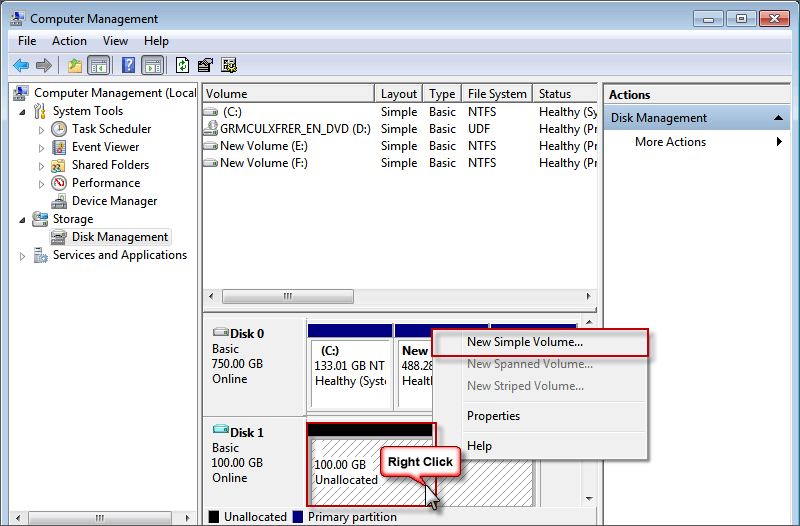Screen dimensions: 800x526
Task: Click the Event Viewer icon
Action: click(59, 147)
